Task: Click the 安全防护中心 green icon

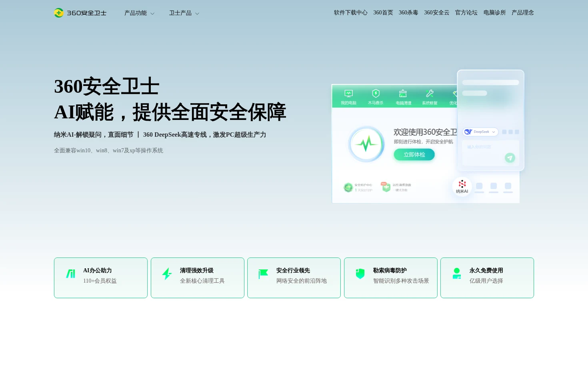Action: click(x=348, y=187)
